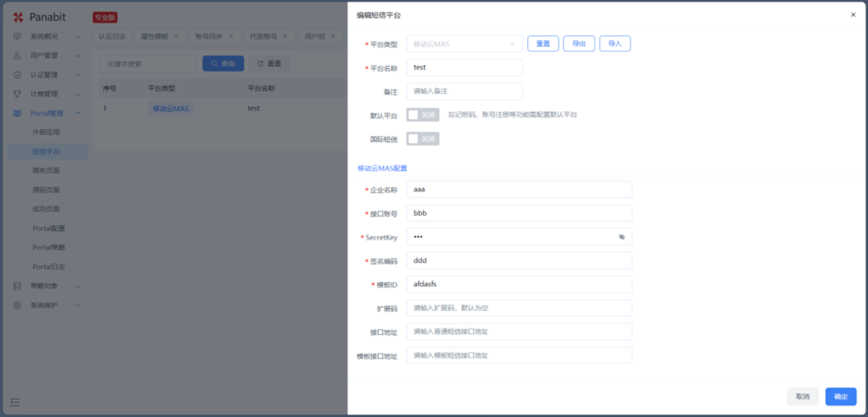Screen dimensions: 868x417
Task: Expand the 计费管理 sidebar menu chevron
Action: click(78, 94)
